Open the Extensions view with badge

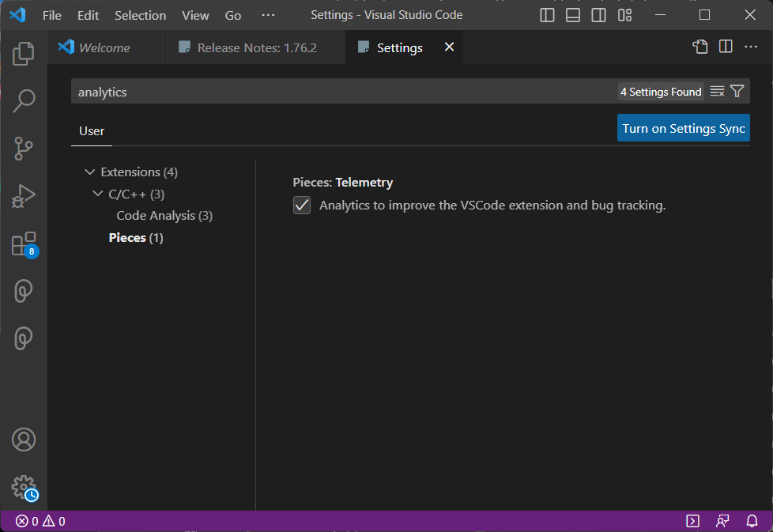click(24, 244)
